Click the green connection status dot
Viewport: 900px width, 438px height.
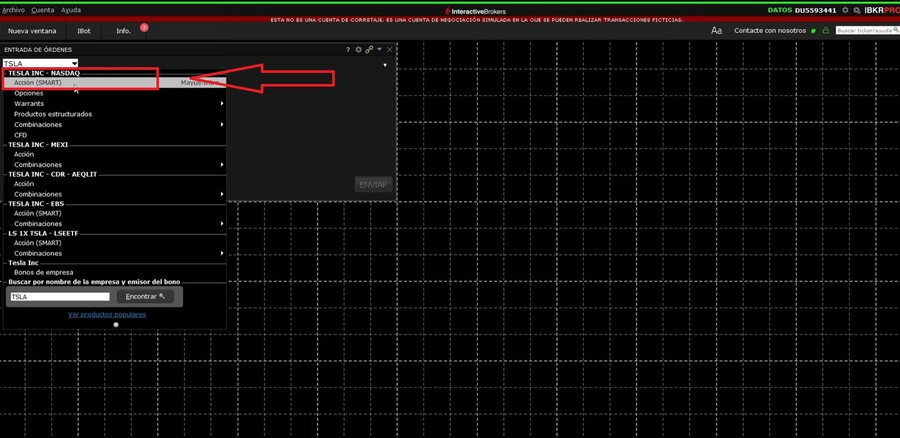point(813,31)
